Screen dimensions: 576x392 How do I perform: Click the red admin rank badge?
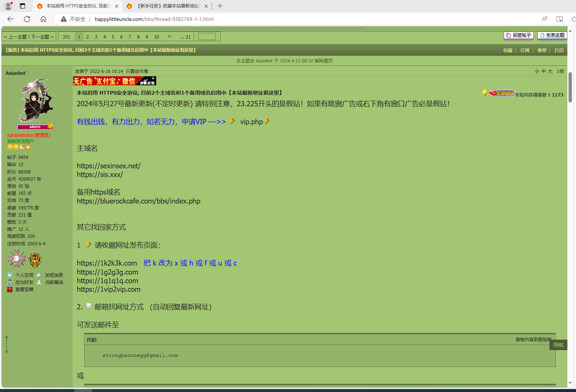click(x=35, y=126)
